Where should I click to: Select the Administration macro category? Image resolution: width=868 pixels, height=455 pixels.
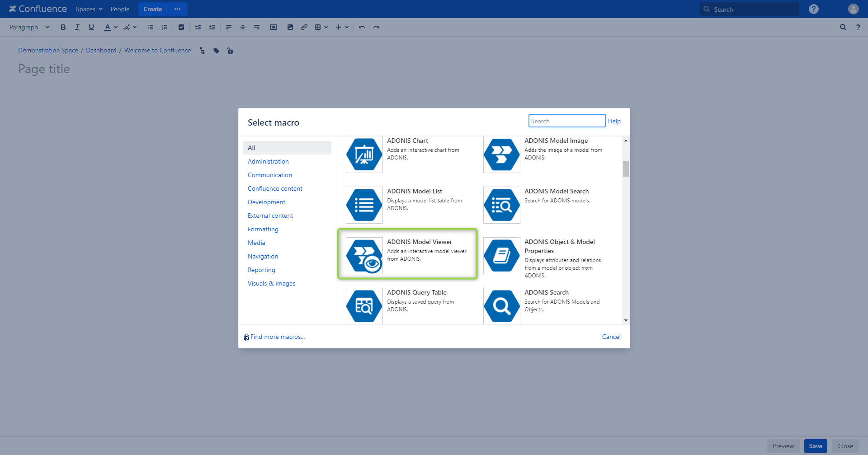click(268, 161)
